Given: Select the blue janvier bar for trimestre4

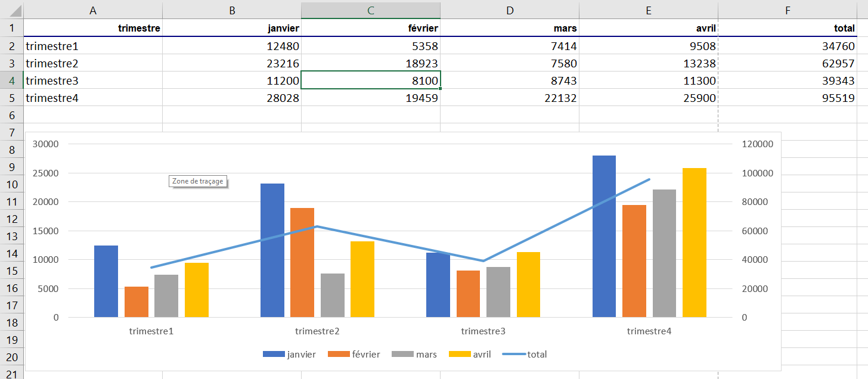Looking at the screenshot, I should [604, 238].
